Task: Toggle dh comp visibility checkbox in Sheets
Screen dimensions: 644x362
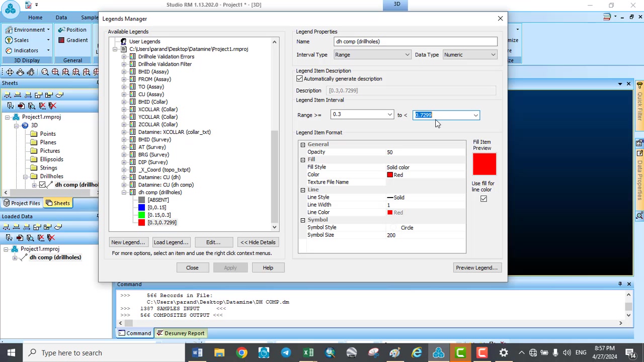Action: pyautogui.click(x=42, y=185)
